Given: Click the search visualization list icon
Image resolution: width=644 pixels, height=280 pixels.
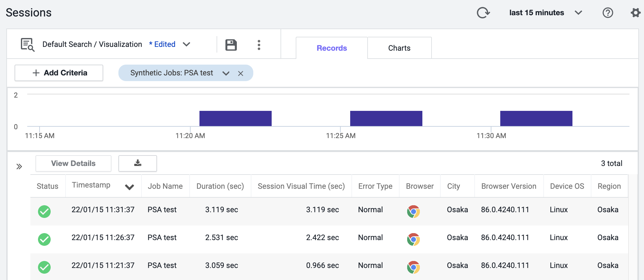Looking at the screenshot, I should click(x=28, y=45).
